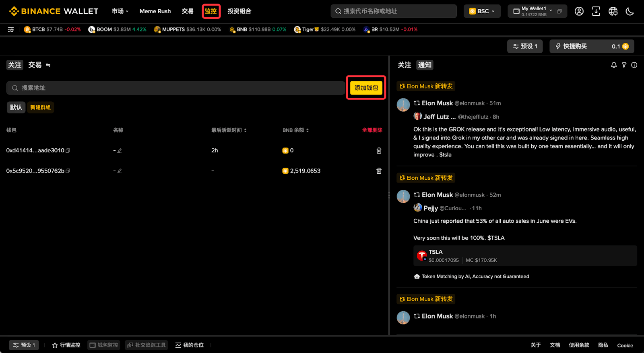Delete wallet 0xd41414...aade3010 with trash icon
The height and width of the screenshot is (353, 644).
[x=379, y=150]
